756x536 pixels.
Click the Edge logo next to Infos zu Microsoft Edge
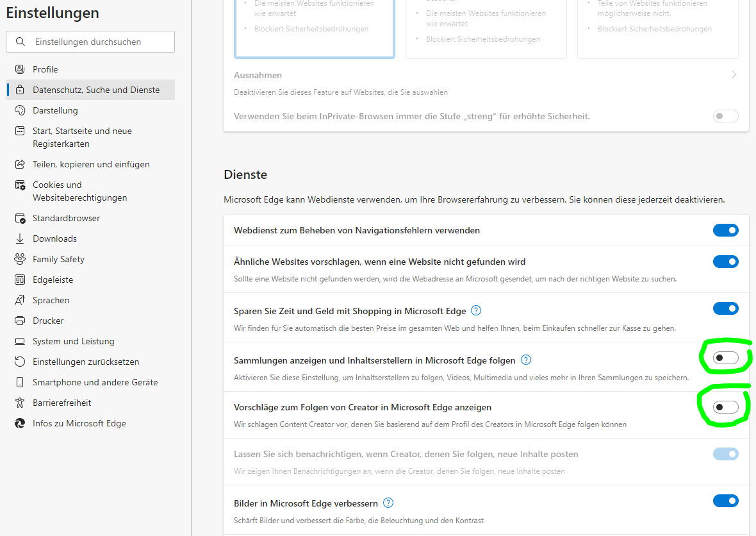click(20, 423)
